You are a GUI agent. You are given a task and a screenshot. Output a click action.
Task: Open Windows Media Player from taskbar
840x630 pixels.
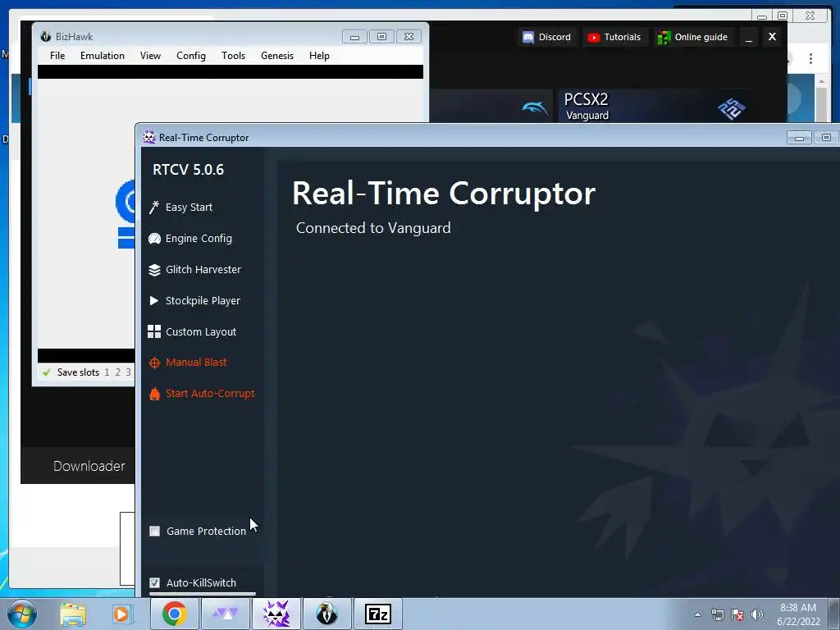[121, 614]
